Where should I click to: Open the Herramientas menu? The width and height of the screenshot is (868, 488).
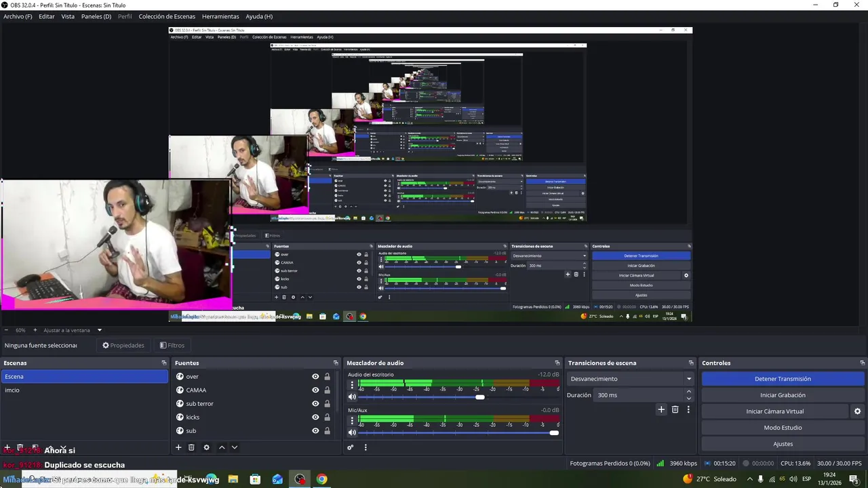220,16
